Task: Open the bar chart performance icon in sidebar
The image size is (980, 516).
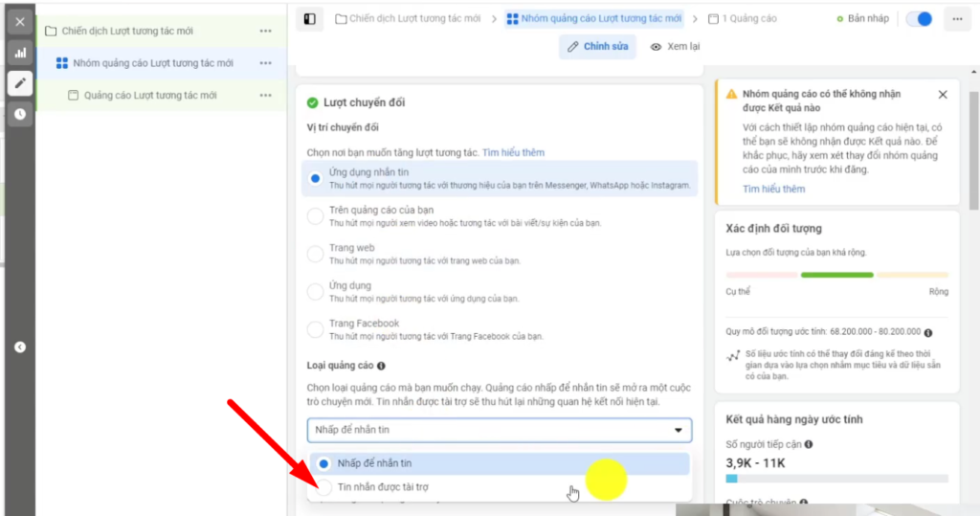Action: pos(20,53)
